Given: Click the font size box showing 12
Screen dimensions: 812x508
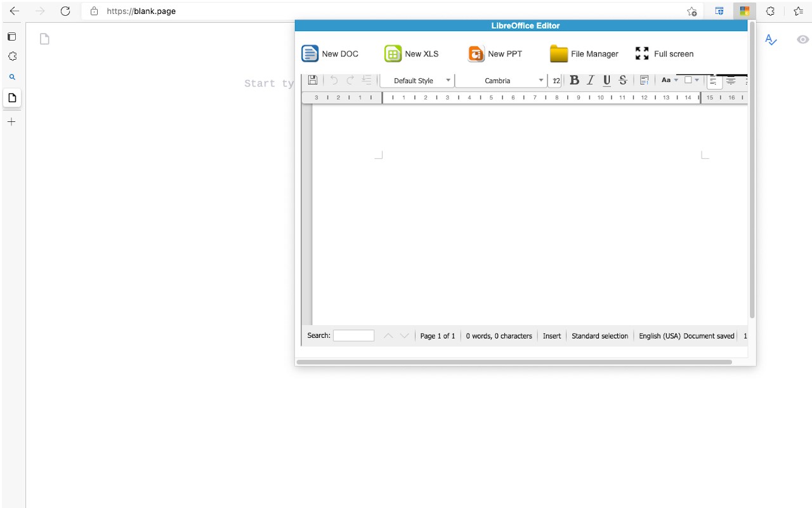Looking at the screenshot, I should pos(556,81).
